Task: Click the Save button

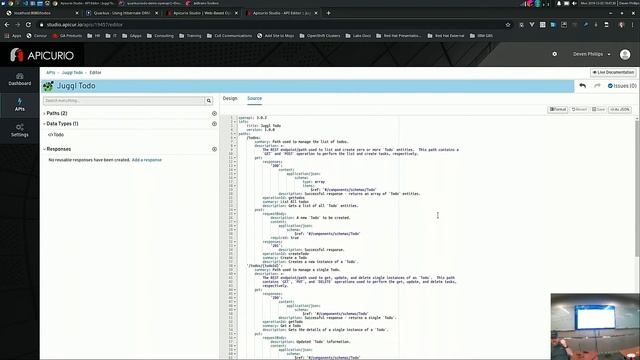Action: point(598,109)
